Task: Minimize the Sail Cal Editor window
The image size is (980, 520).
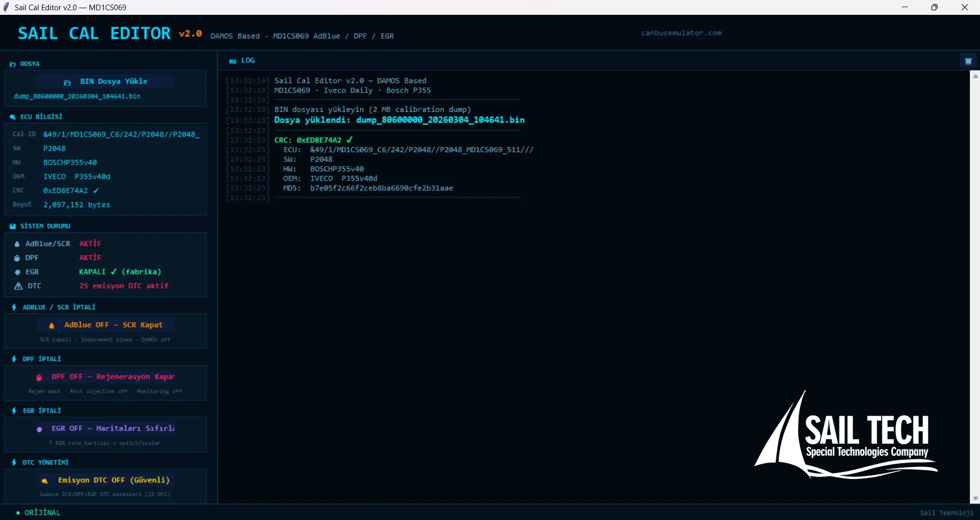Action: pyautogui.click(x=905, y=7)
